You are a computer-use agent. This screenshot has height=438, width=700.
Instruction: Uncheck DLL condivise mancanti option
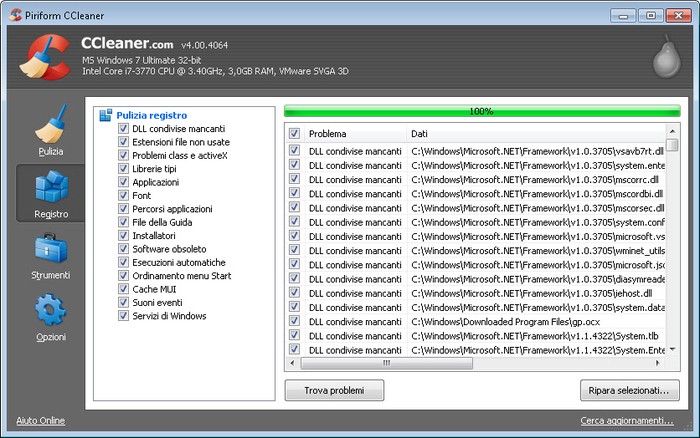tap(123, 129)
